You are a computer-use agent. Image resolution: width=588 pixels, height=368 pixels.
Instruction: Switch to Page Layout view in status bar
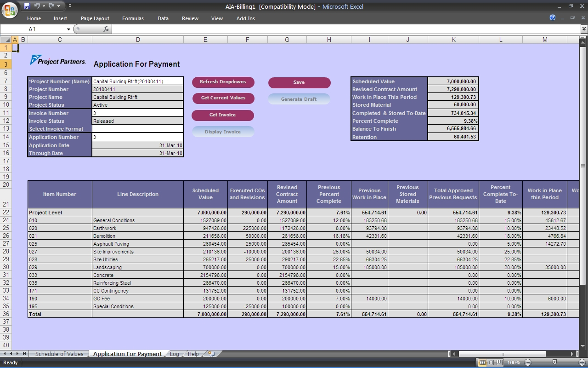tap(491, 362)
